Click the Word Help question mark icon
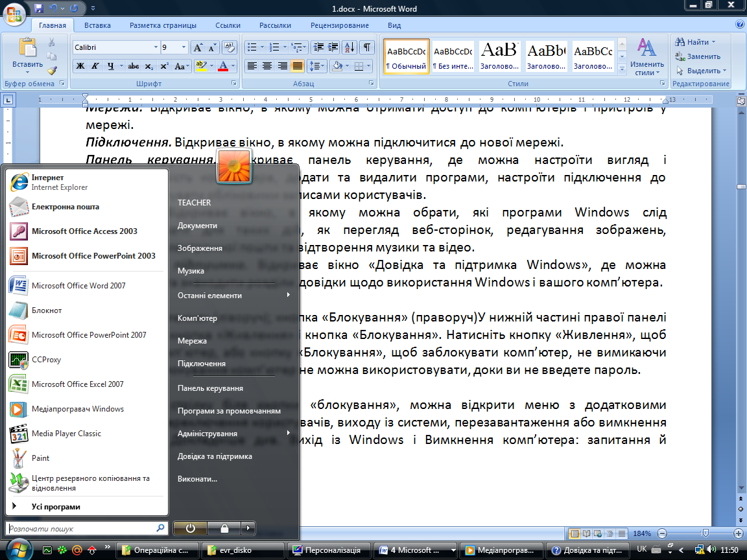Image resolution: width=747 pixels, height=560 pixels. coord(740,25)
